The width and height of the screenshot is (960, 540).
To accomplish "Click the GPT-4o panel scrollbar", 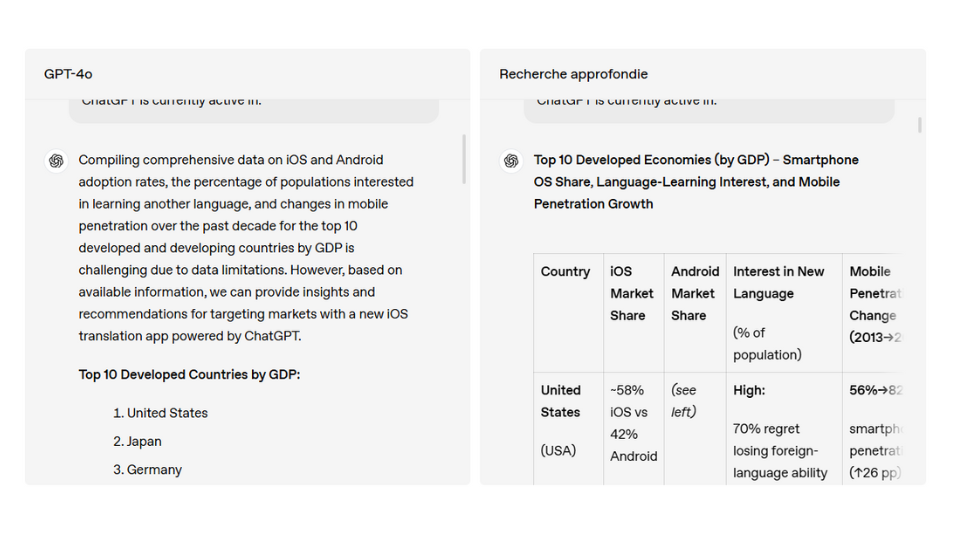I will [x=464, y=159].
